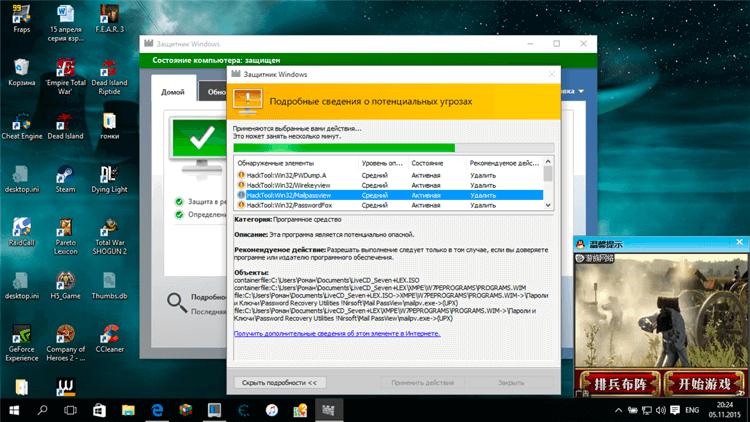
Task: Open the Корзина recycle bin icon
Action: pyautogui.click(x=22, y=72)
